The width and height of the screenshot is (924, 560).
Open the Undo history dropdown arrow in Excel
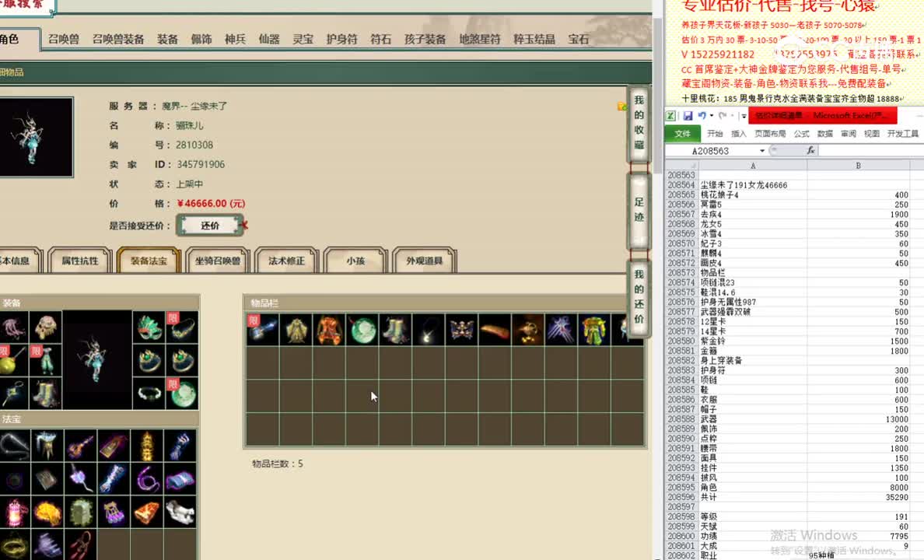(x=711, y=116)
